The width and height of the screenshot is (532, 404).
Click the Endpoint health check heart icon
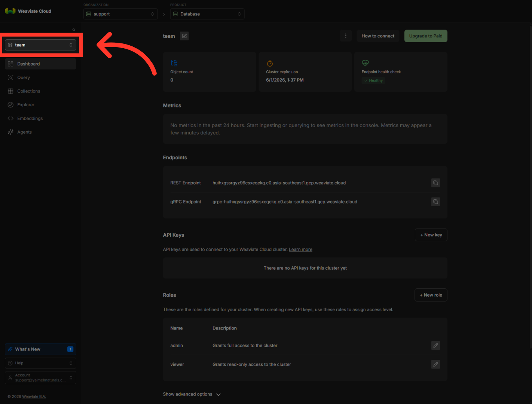tap(365, 63)
